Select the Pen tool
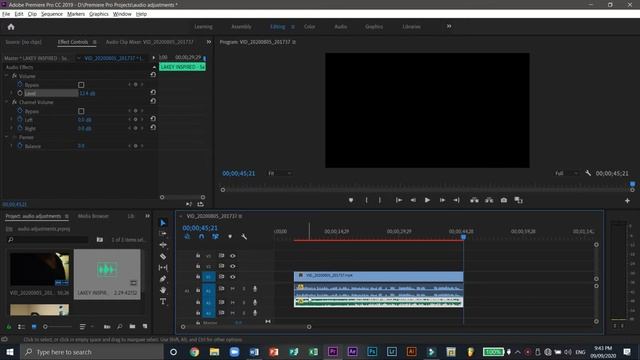 pyautogui.click(x=163, y=279)
